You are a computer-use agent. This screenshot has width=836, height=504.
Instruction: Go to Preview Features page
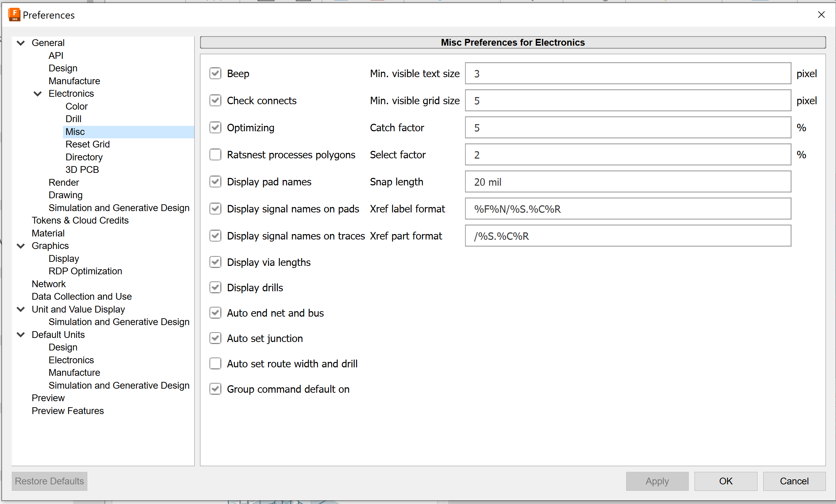coord(67,411)
